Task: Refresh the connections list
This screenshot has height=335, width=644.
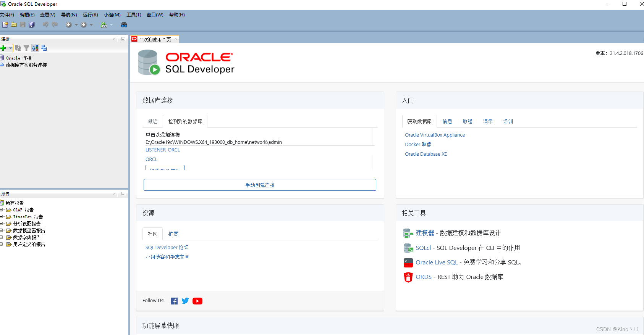Action: (x=18, y=48)
